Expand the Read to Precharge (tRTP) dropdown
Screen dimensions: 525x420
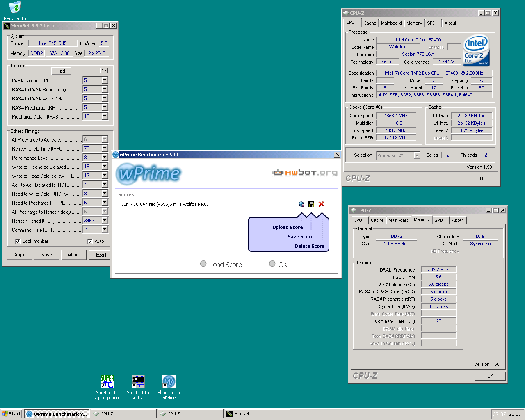[105, 203]
